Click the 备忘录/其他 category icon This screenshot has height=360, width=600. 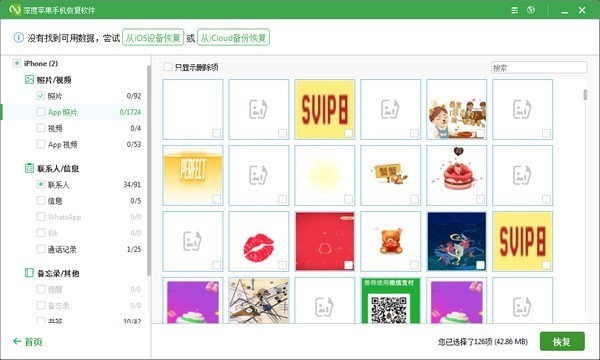[x=29, y=273]
